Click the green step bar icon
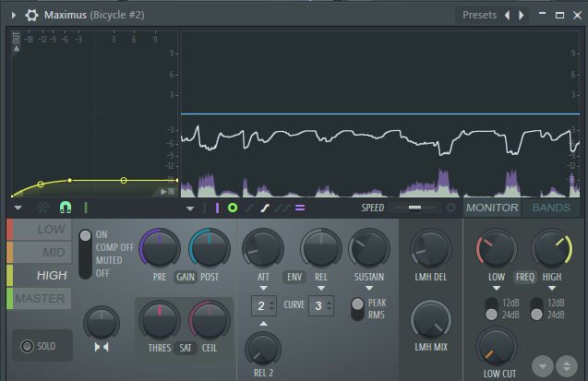Screen dimensions: 588x381 (86, 208)
